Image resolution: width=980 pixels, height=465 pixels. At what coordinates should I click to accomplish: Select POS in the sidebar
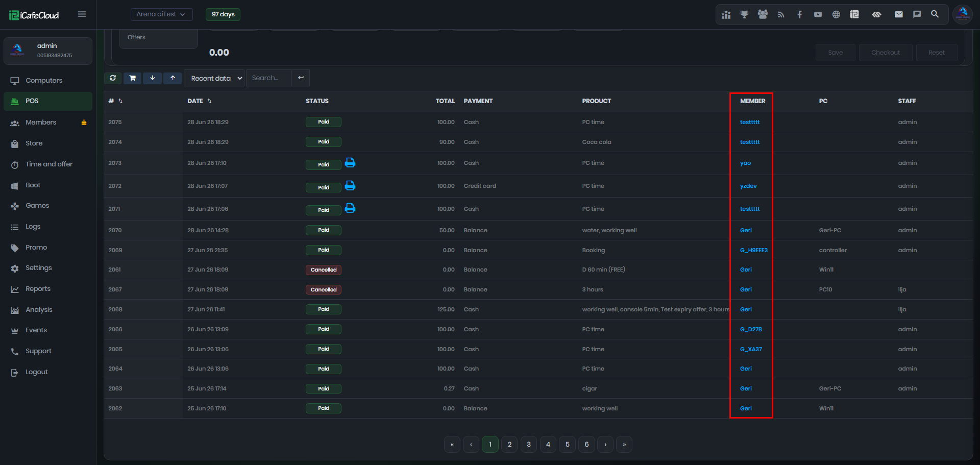pyautogui.click(x=48, y=101)
